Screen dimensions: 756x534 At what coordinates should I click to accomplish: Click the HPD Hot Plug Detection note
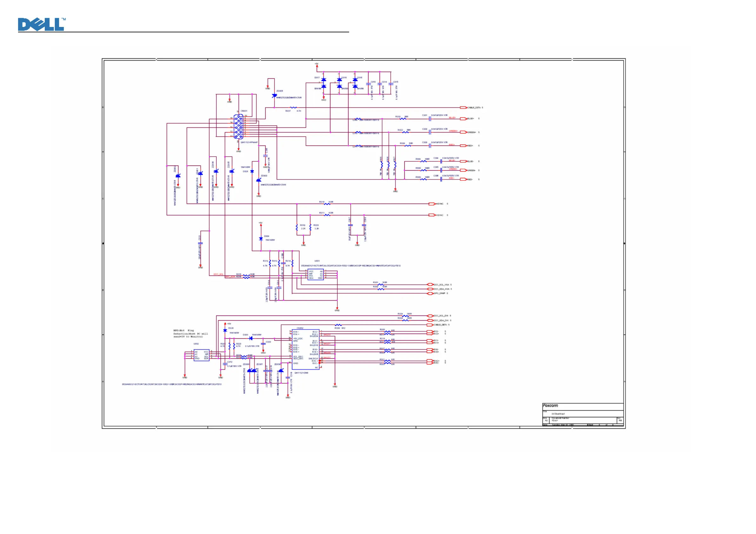(190, 333)
